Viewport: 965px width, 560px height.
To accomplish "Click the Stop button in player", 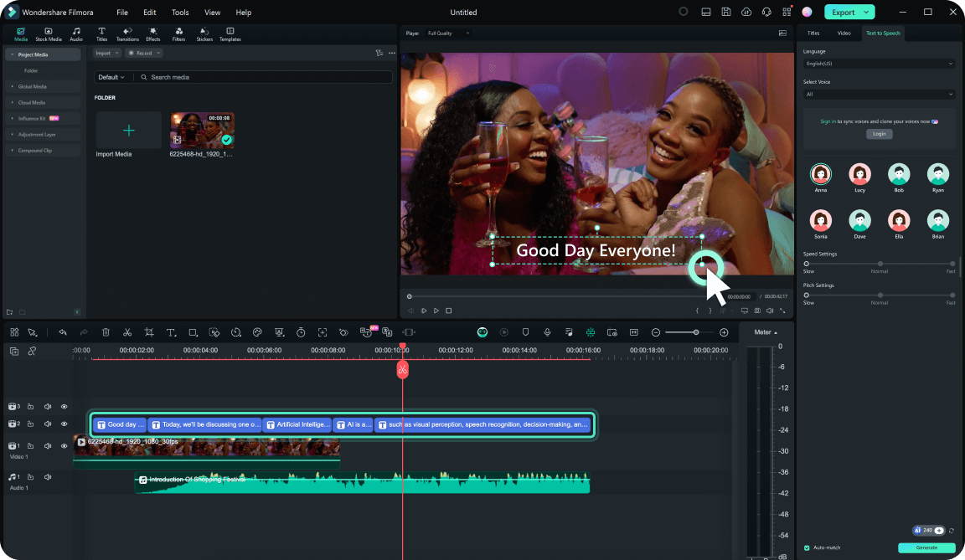I will tap(449, 311).
